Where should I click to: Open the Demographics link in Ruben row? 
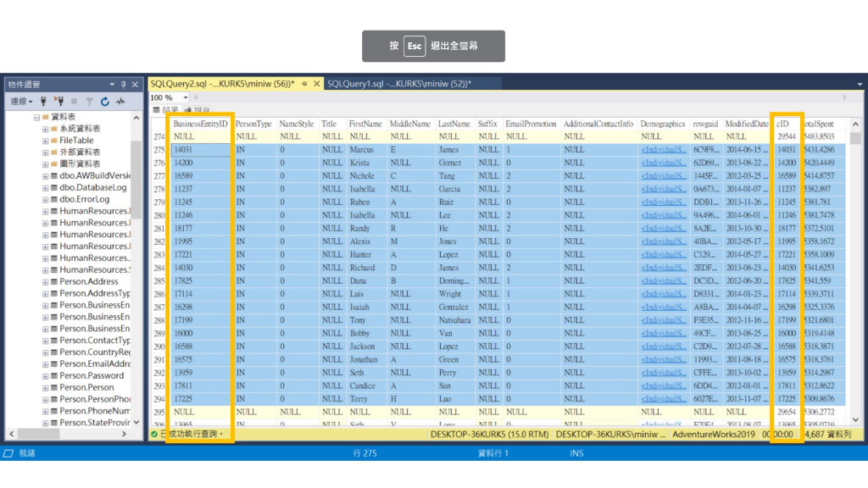tap(663, 202)
